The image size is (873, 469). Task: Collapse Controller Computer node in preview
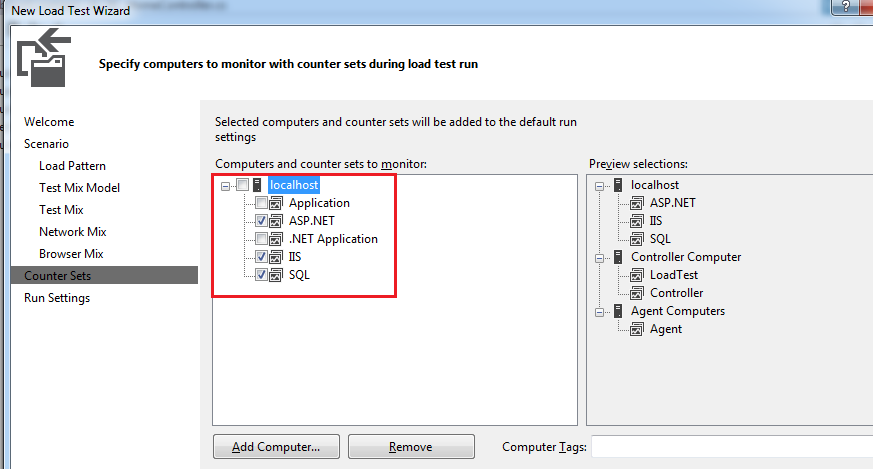pos(599,257)
